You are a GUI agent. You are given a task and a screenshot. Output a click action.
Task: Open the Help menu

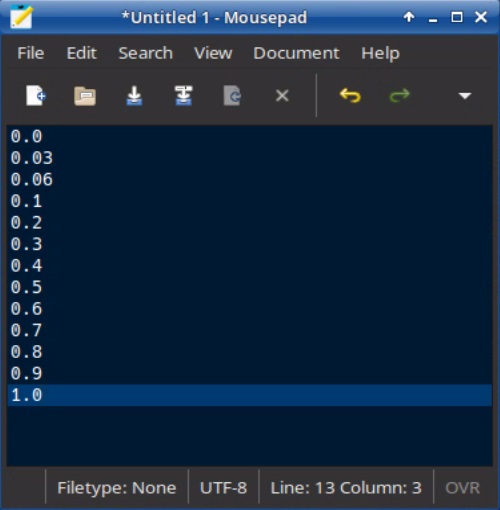click(380, 53)
